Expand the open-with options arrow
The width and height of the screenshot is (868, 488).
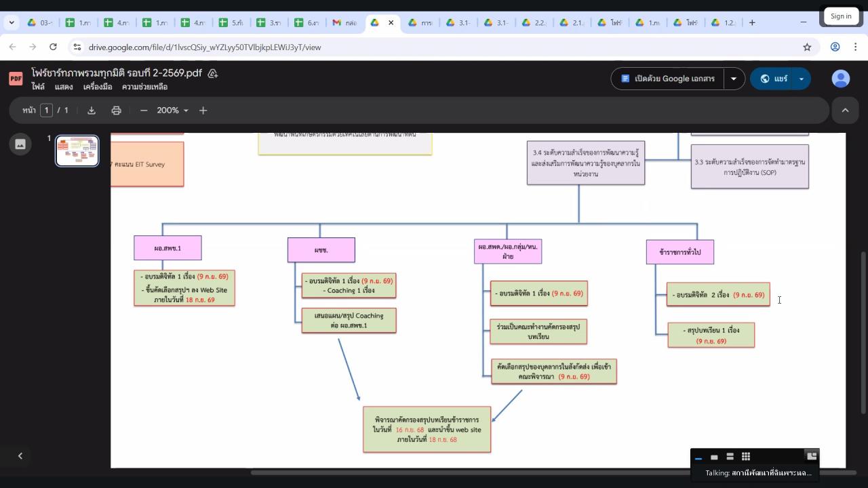click(x=733, y=79)
